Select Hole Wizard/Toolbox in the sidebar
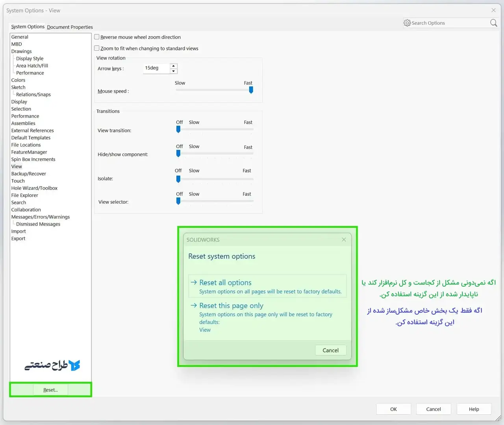 pyautogui.click(x=34, y=188)
